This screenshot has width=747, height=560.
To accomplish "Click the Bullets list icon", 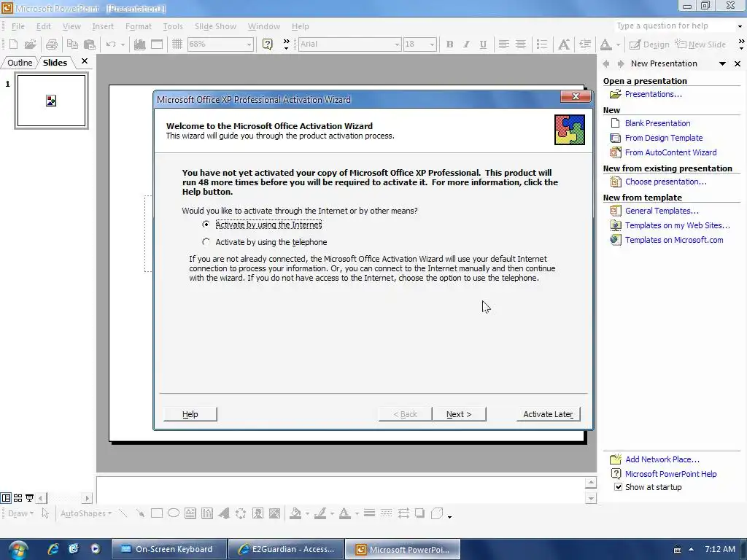I will point(542,44).
